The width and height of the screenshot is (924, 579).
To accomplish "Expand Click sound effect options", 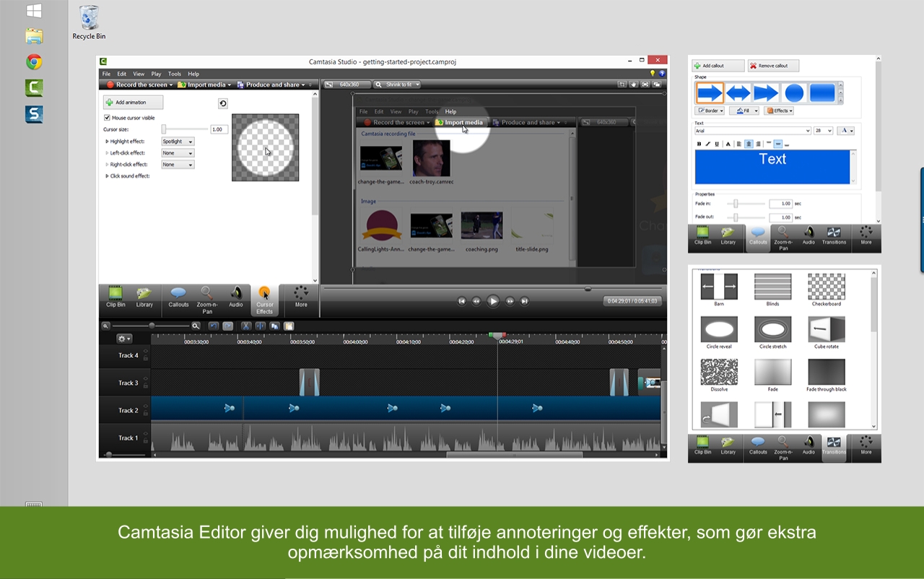I will pos(108,176).
